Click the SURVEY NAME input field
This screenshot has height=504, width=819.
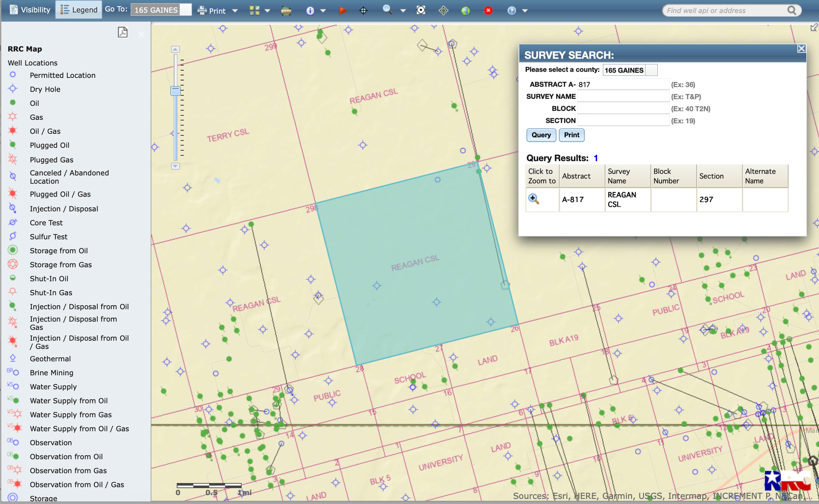[x=623, y=97]
